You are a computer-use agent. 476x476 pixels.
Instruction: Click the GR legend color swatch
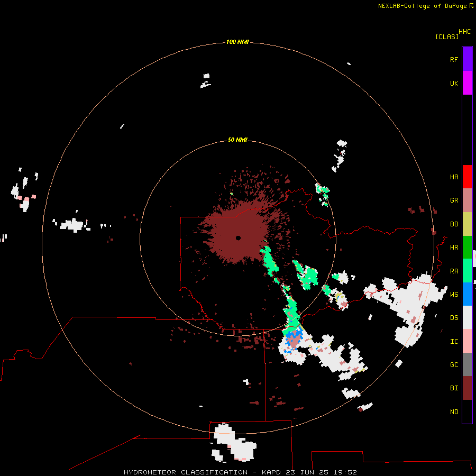467,200
